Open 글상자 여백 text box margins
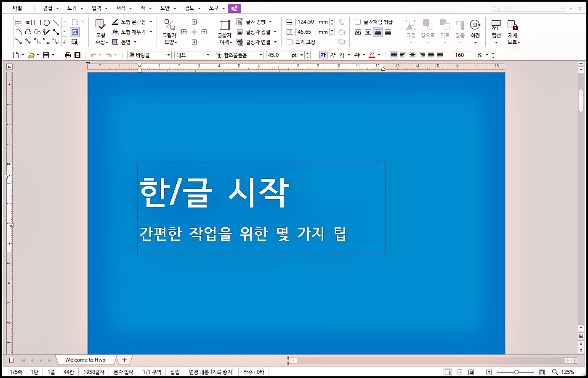The height and width of the screenshot is (378, 588). pyautogui.click(x=224, y=32)
